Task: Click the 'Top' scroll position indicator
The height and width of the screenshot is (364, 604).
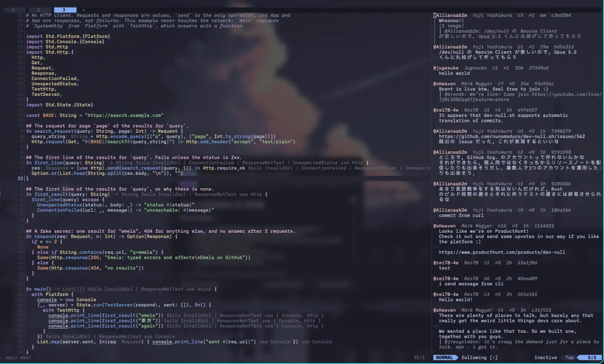Action: (569, 358)
